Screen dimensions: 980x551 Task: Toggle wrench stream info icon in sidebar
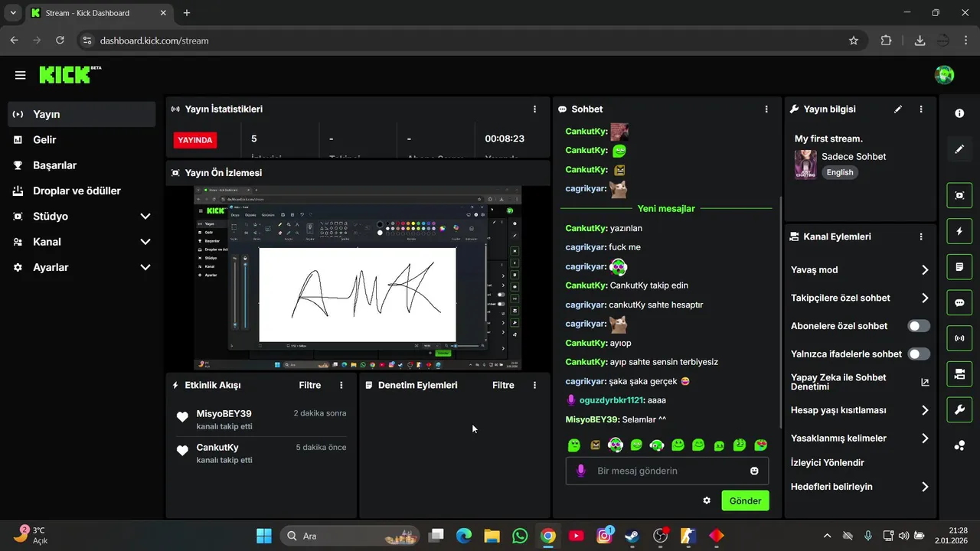pyautogui.click(x=959, y=410)
